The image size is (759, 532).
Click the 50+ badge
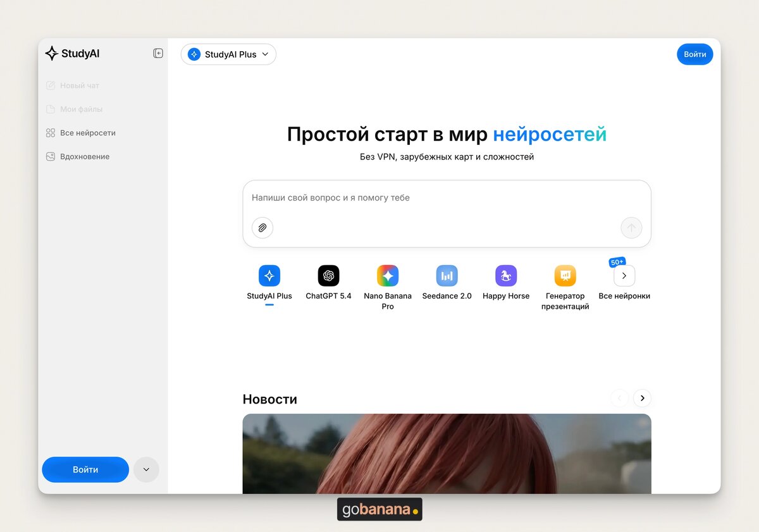[617, 262]
